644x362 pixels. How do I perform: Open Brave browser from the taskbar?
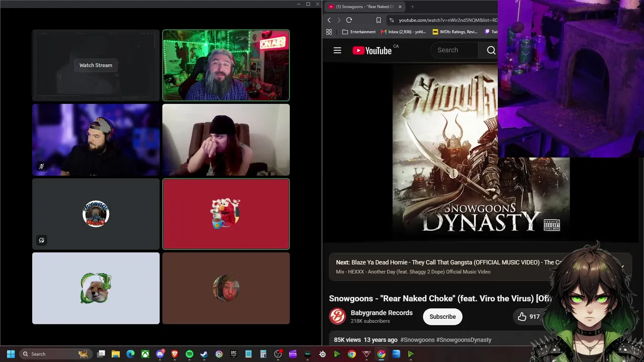point(175,354)
